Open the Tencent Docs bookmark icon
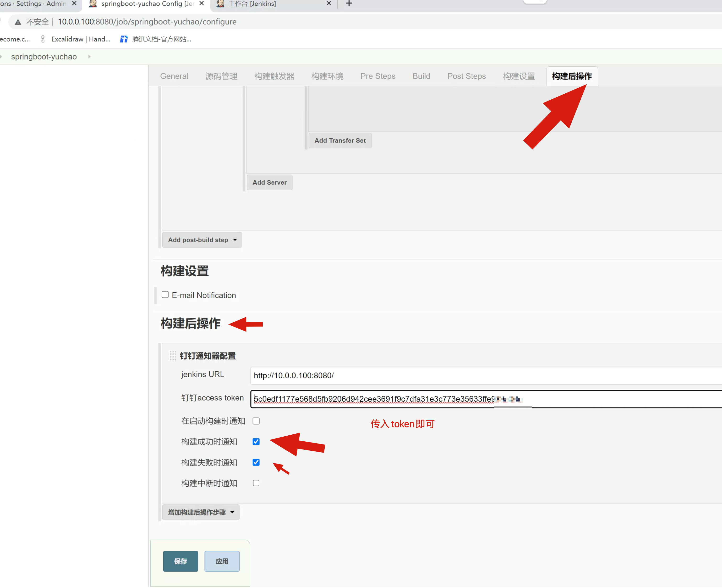This screenshot has width=722, height=588. click(124, 39)
